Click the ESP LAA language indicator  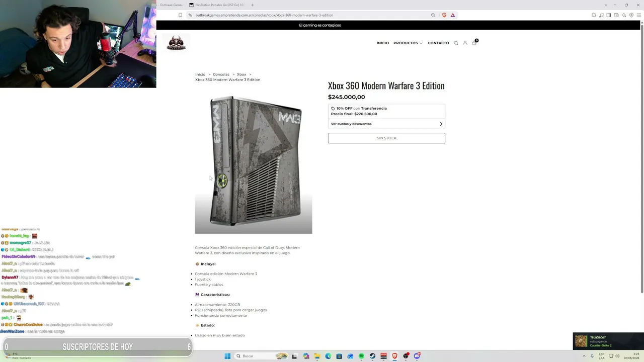point(602,356)
